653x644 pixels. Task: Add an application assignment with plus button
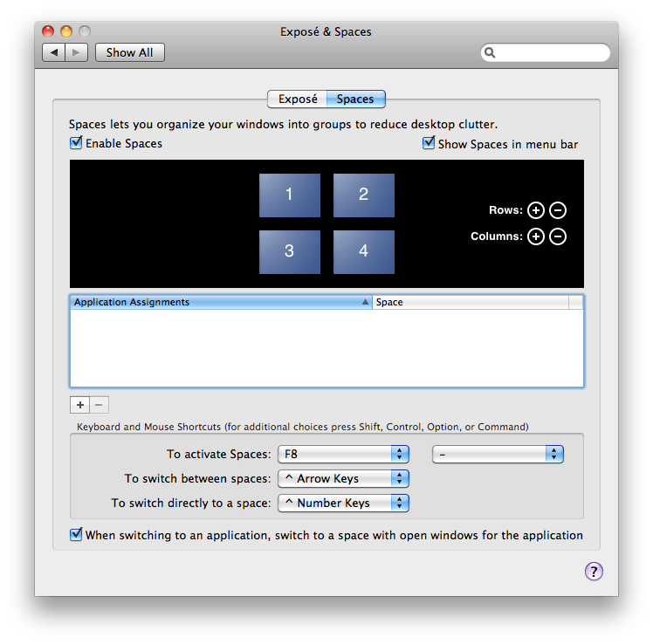(80, 405)
